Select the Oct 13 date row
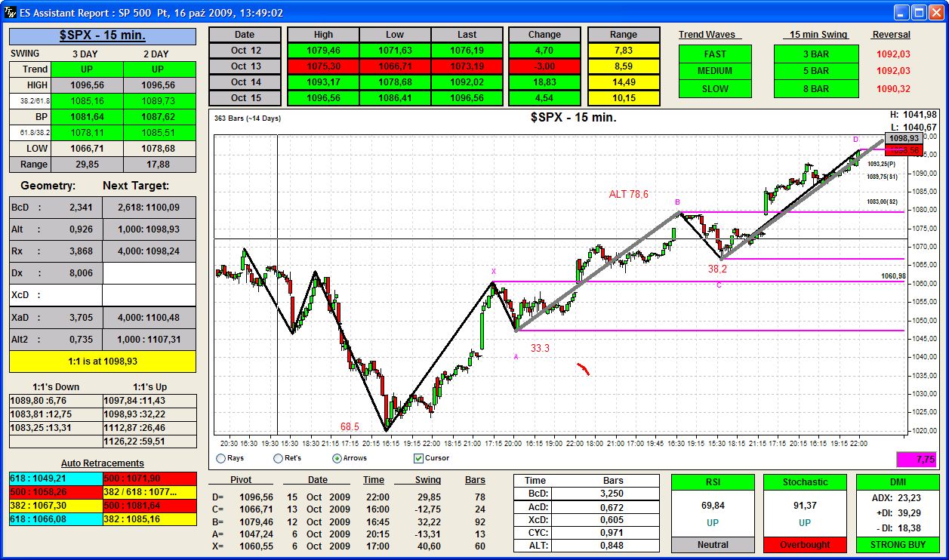The height and width of the screenshot is (560, 949). 245,66
